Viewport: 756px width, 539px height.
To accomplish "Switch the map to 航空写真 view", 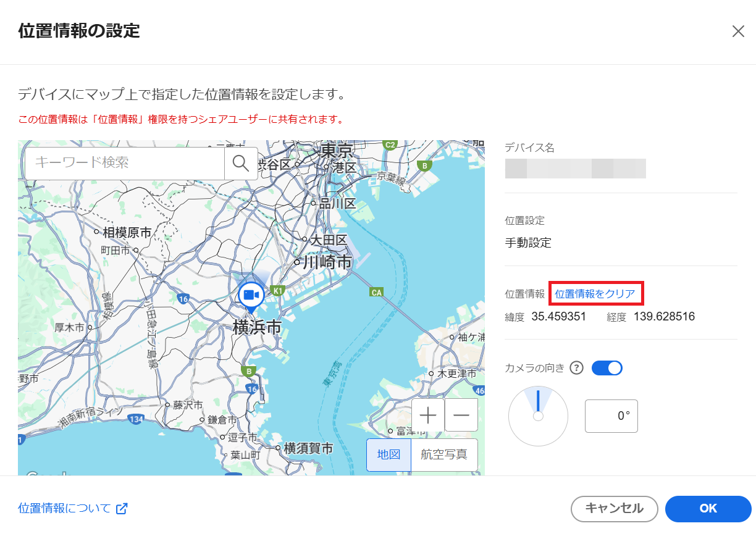I will tap(444, 454).
